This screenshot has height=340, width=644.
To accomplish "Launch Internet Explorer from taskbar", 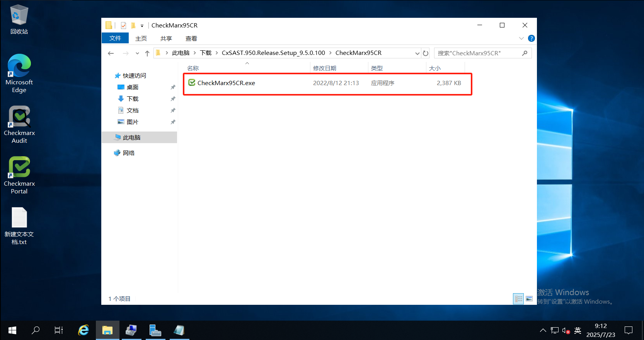I will click(x=83, y=330).
